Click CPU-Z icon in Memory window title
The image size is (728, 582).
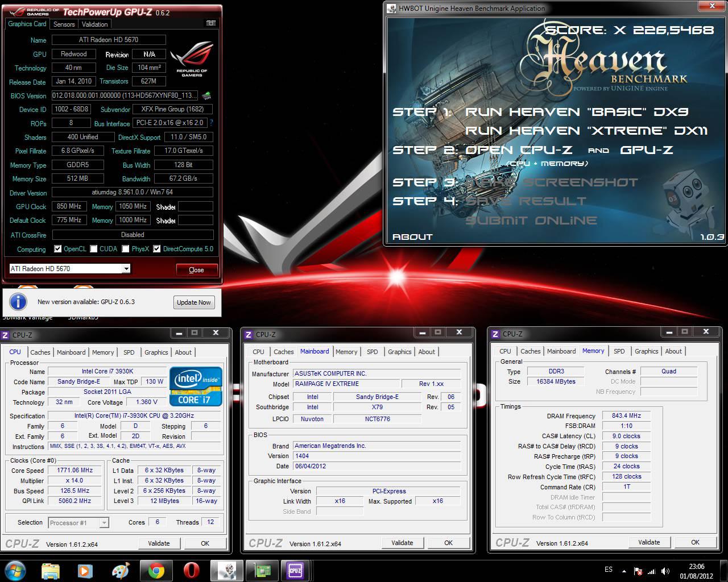pos(495,334)
